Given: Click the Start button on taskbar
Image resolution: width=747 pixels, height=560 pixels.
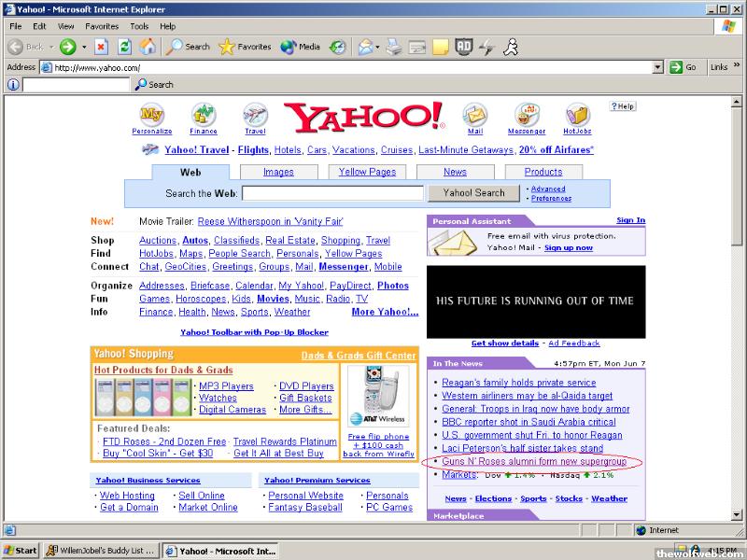Looking at the screenshot, I should click(x=21, y=551).
